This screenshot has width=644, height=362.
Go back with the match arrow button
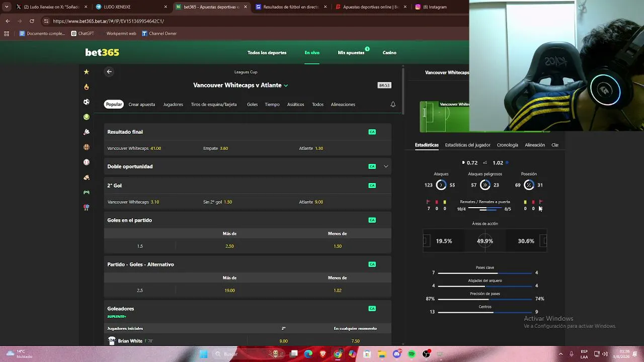[x=109, y=72]
